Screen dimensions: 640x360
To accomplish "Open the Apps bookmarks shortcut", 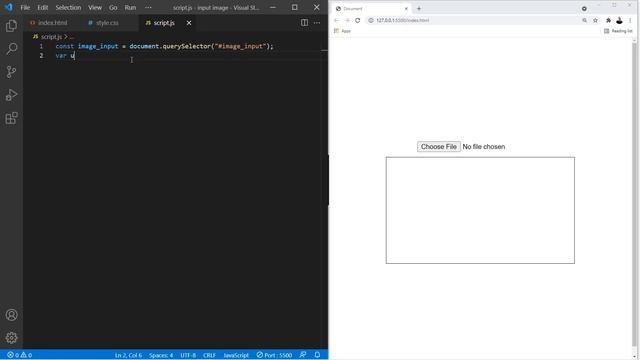I will pos(342,31).
